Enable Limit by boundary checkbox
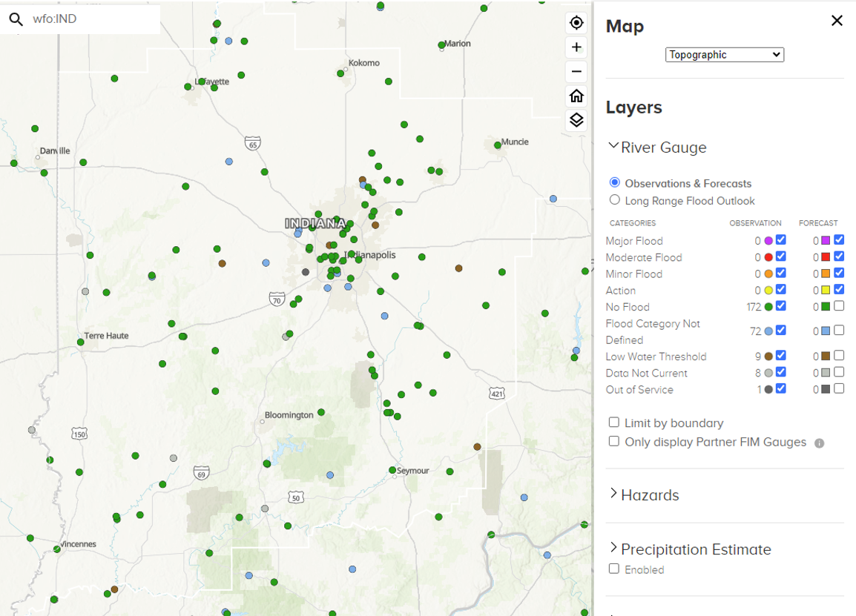Image resolution: width=856 pixels, height=616 pixels. pos(614,423)
